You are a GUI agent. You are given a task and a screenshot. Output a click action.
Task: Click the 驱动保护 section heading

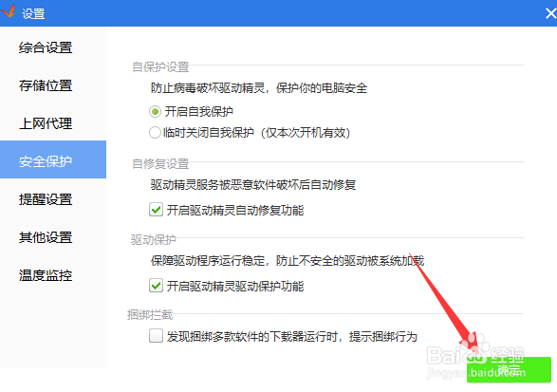(153, 240)
